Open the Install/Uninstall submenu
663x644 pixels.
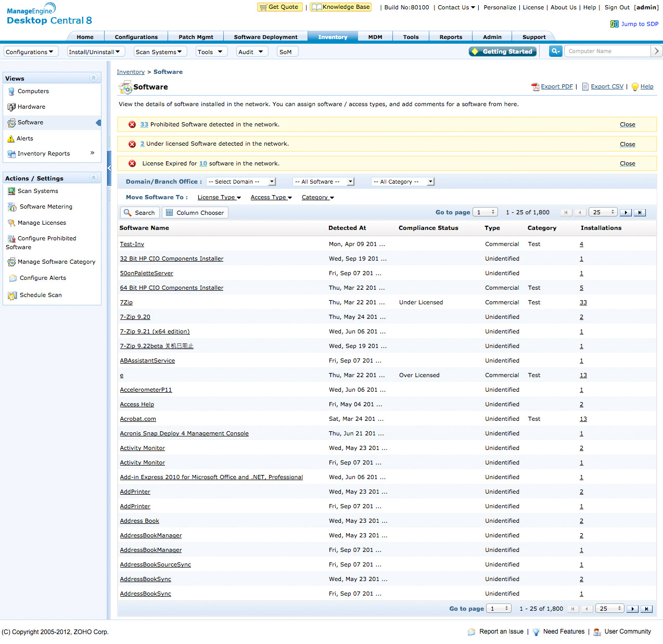pyautogui.click(x=96, y=52)
